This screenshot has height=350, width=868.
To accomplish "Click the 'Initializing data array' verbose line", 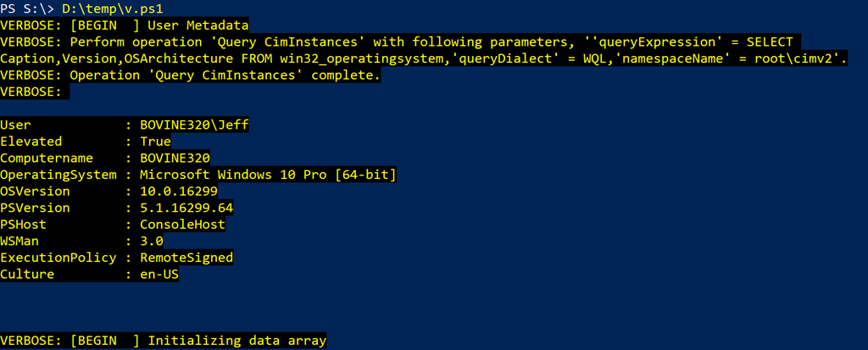I will click(x=164, y=341).
